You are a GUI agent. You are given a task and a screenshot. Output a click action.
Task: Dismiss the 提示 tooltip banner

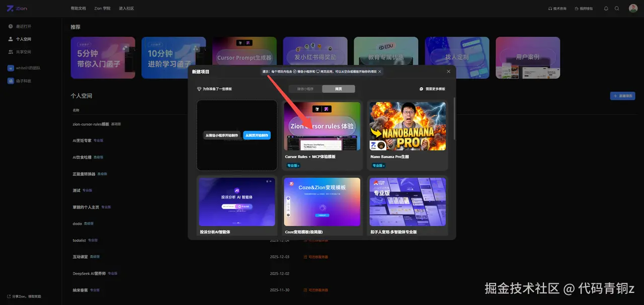(x=379, y=71)
